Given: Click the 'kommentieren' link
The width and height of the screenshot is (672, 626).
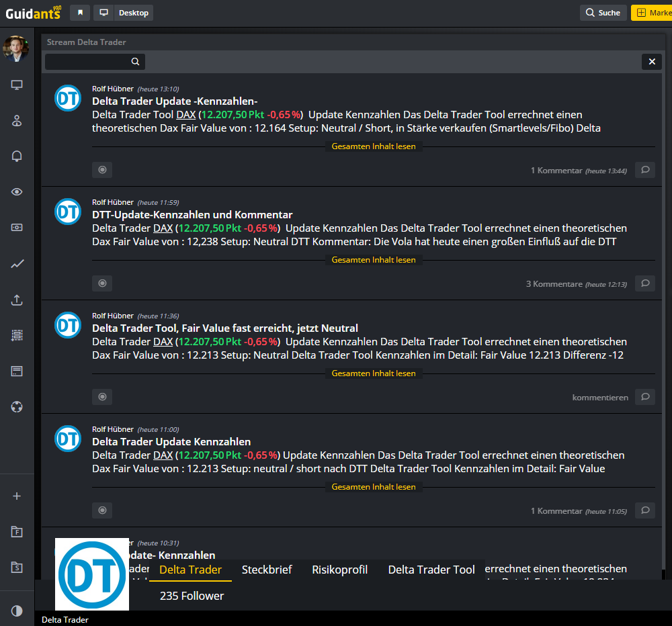Looking at the screenshot, I should coord(600,398).
